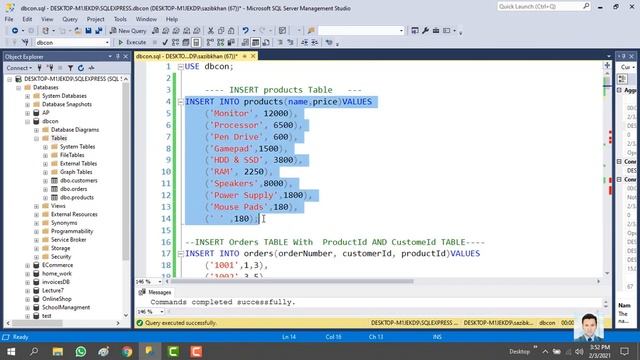This screenshot has height=360, width=640.
Task: Click the Quick Launch search box
Action: (543, 7)
